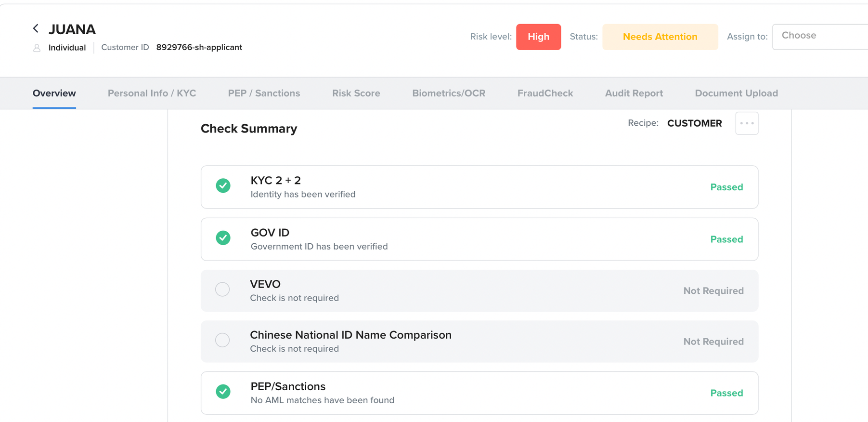Open the Risk Score tab
The height and width of the screenshot is (422, 868).
click(356, 93)
